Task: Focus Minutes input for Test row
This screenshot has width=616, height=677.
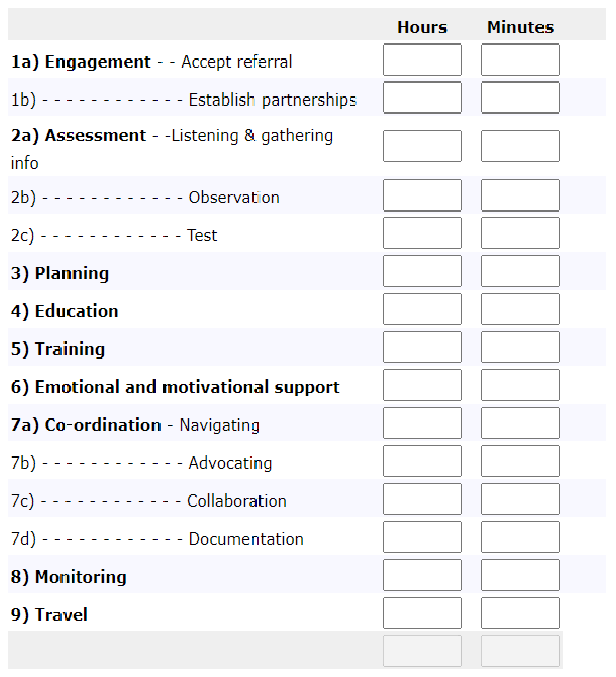Action: tap(520, 233)
